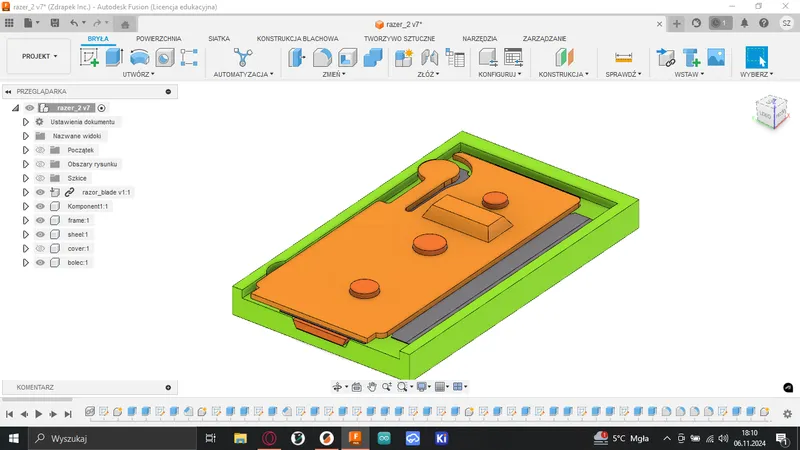
Task: Select the Measure tool under SPRAWDŹ
Action: (624, 58)
